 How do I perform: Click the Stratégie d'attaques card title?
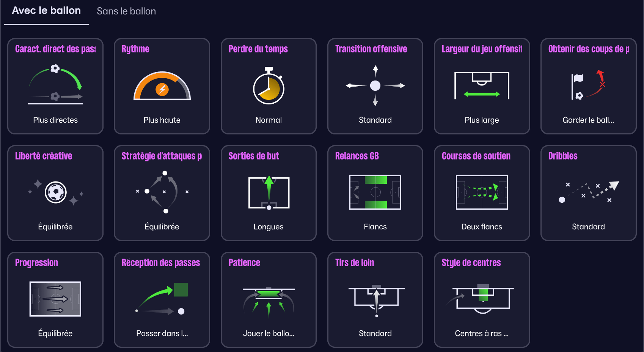tap(162, 156)
